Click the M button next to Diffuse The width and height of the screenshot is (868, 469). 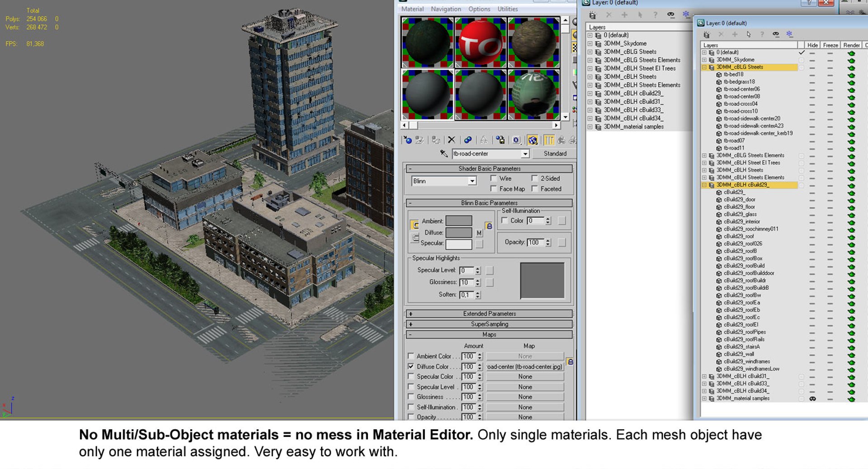479,233
